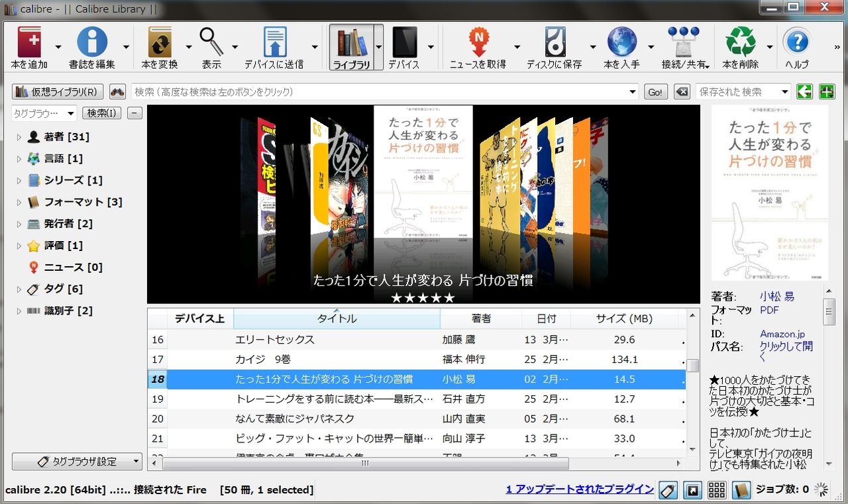Image resolution: width=848 pixels, height=504 pixels.
Task: Open the PDF format link in details
Action: pyautogui.click(x=769, y=310)
